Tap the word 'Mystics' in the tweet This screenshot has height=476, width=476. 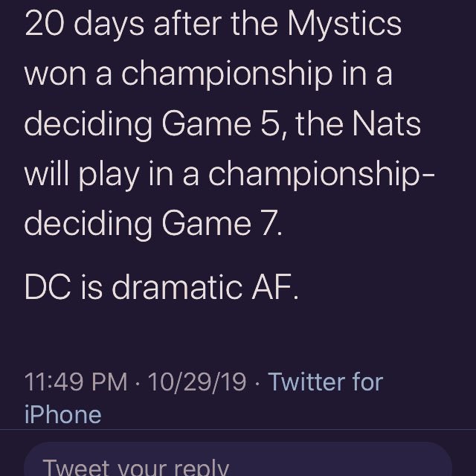coord(344,24)
